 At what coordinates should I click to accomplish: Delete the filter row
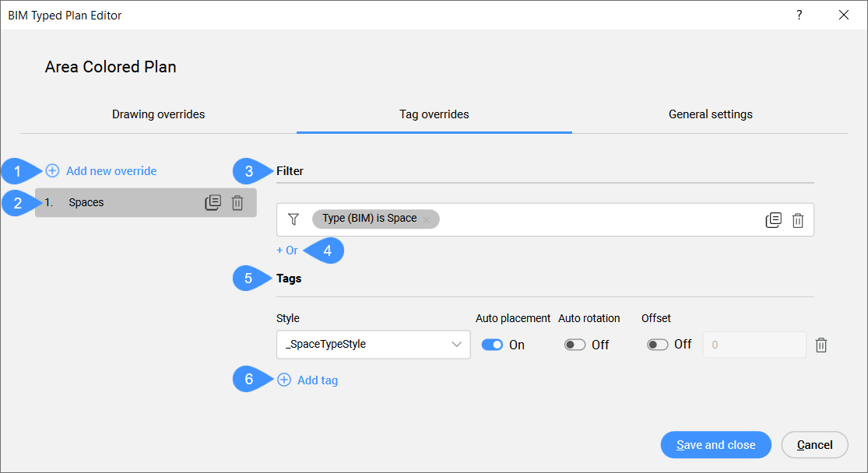tap(798, 220)
